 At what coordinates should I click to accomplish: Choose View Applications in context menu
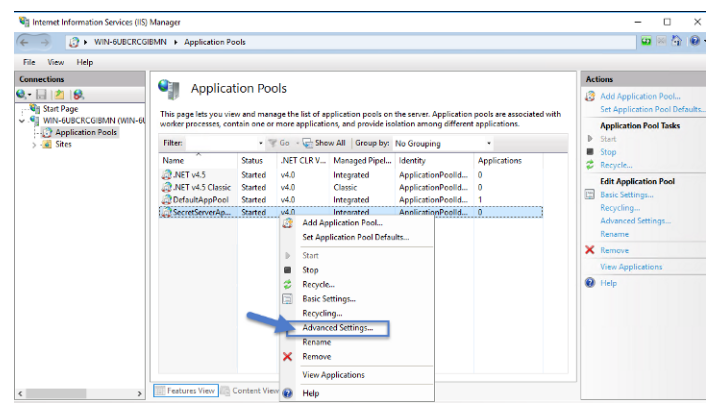333,375
